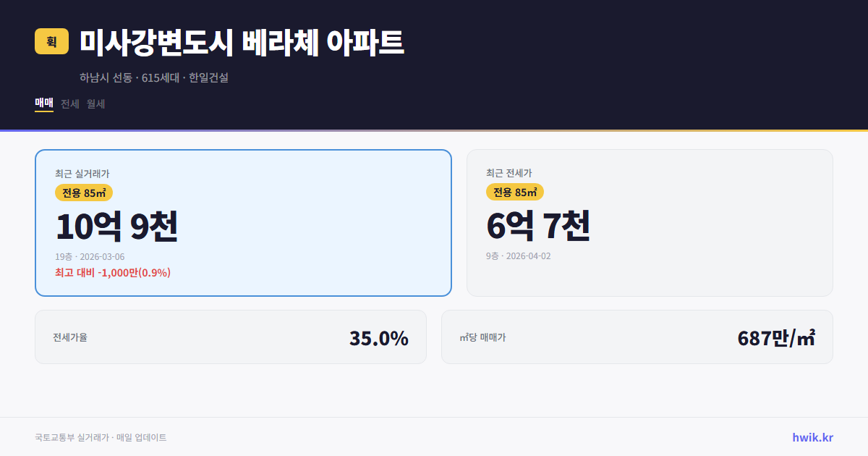Click the 전용 85㎡ badge on sale price card
868x456 pixels.
[84, 193]
